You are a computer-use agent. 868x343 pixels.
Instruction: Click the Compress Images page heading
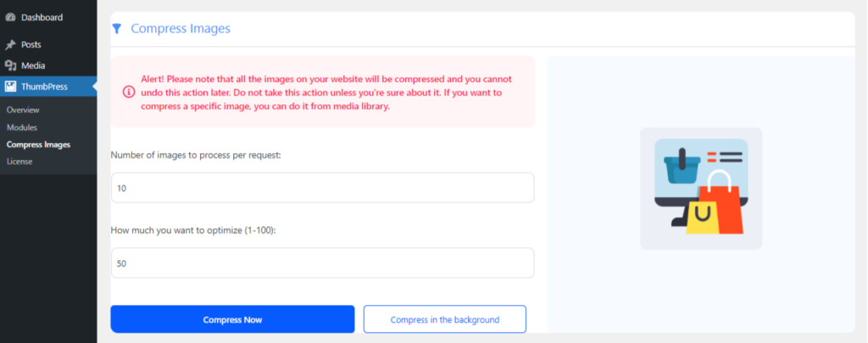coord(181,28)
